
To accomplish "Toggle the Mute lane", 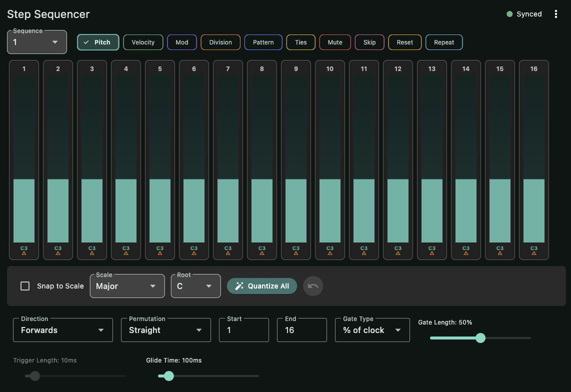I will (334, 42).
